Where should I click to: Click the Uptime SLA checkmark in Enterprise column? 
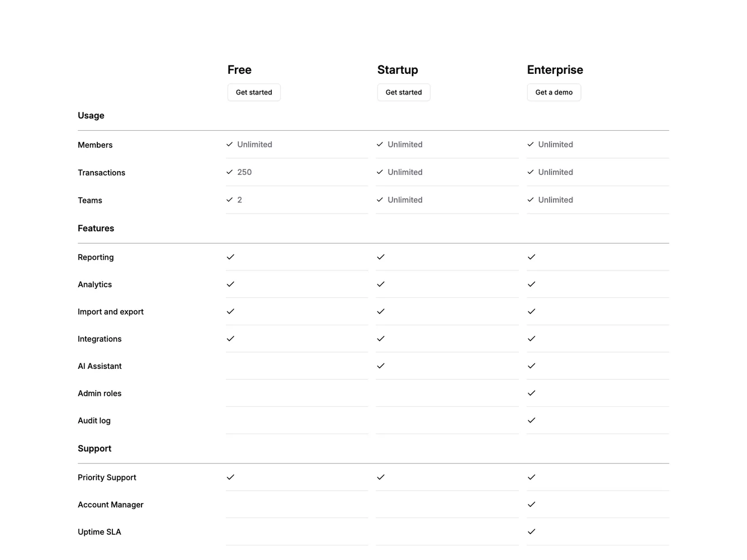[531, 531]
